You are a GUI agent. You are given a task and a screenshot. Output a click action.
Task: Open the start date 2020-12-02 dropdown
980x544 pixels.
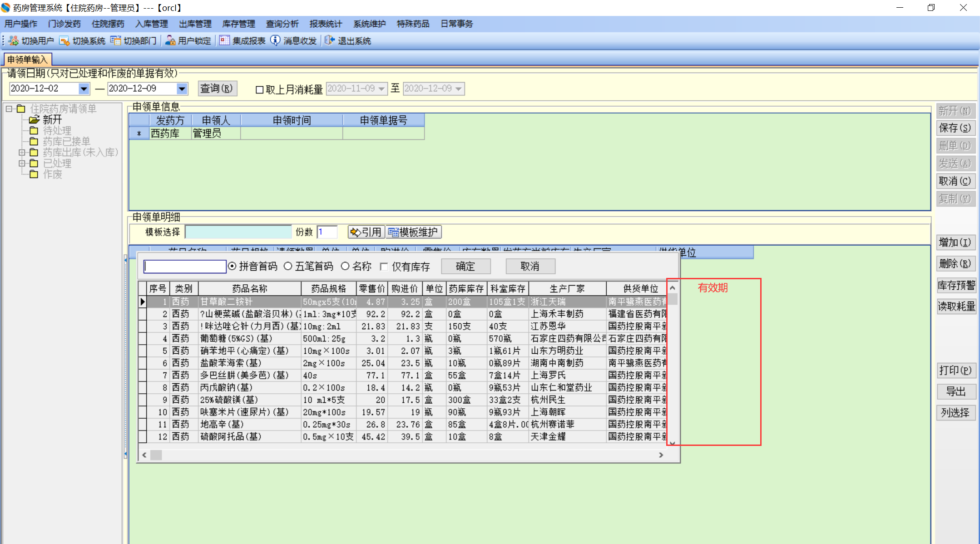point(84,89)
